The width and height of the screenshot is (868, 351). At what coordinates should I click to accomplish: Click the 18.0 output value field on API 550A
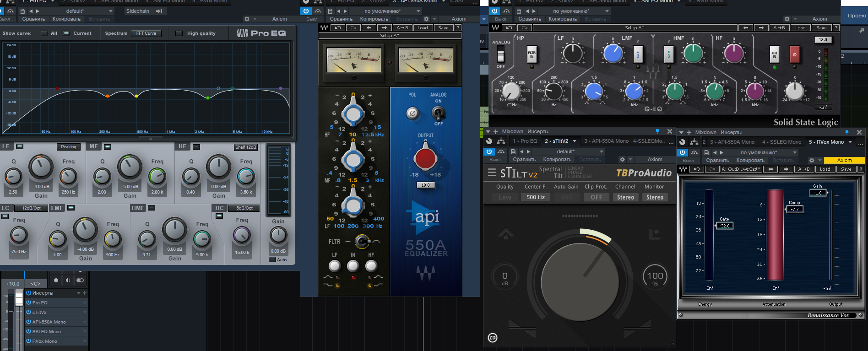click(426, 185)
